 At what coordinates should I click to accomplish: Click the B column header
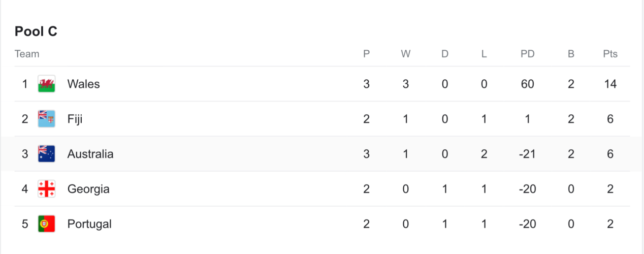pyautogui.click(x=571, y=54)
